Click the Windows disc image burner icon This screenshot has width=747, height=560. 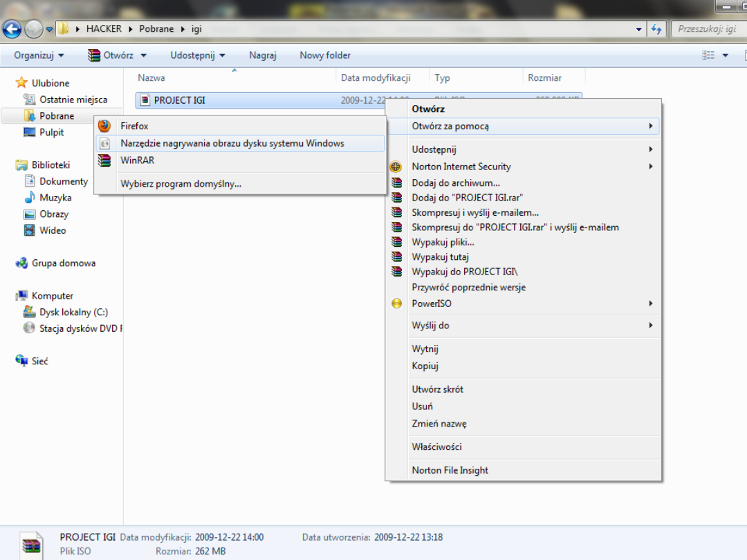(x=104, y=143)
